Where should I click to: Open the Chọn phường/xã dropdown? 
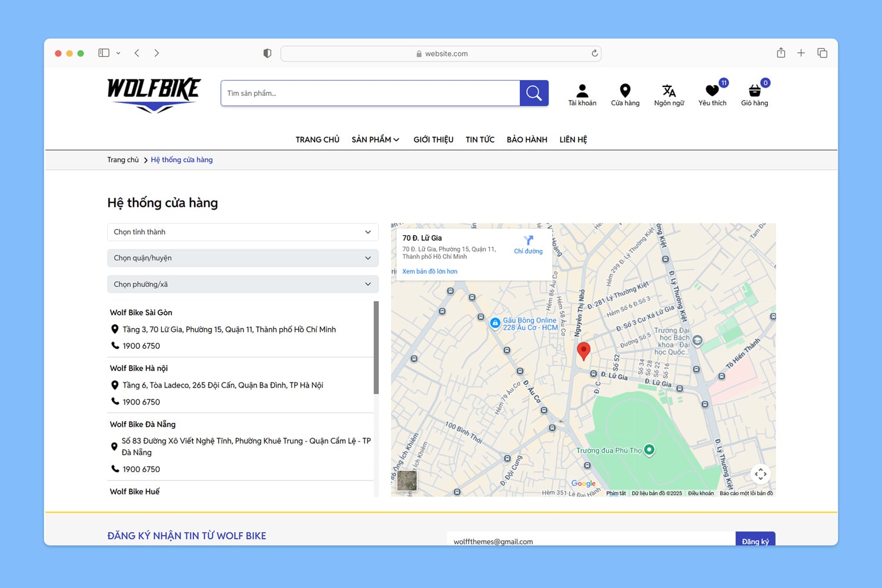coord(242,285)
